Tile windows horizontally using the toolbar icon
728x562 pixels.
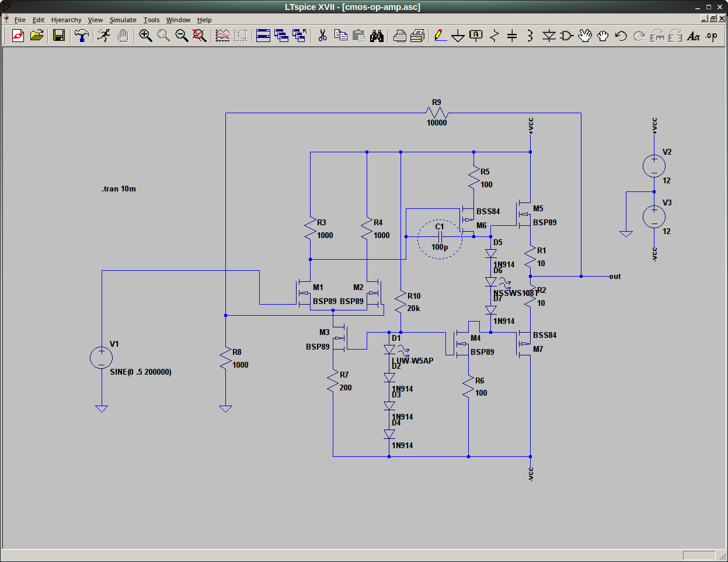coord(263,36)
